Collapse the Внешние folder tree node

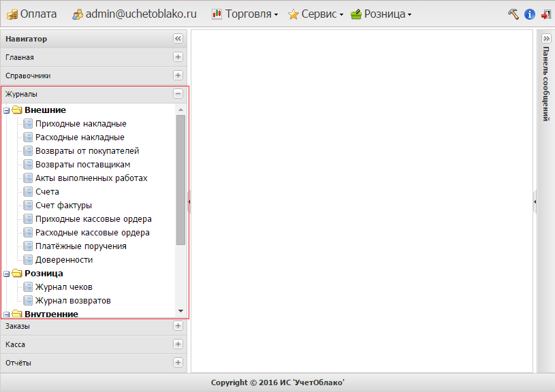click(x=6, y=111)
